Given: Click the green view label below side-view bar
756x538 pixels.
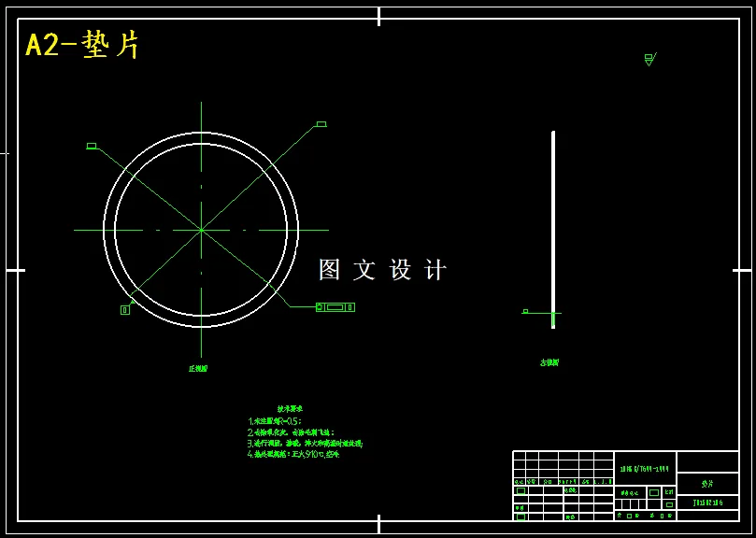Looking at the screenshot, I should pyautogui.click(x=549, y=362).
